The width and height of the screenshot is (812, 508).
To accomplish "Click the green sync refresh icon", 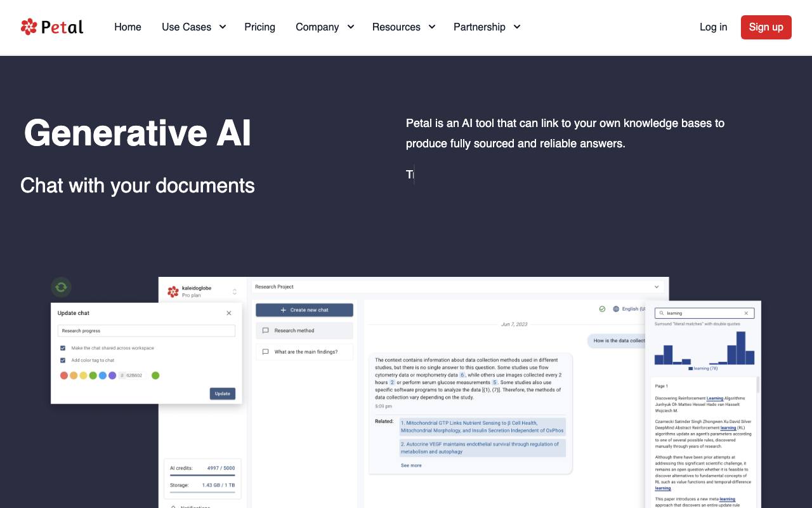I will [x=61, y=287].
